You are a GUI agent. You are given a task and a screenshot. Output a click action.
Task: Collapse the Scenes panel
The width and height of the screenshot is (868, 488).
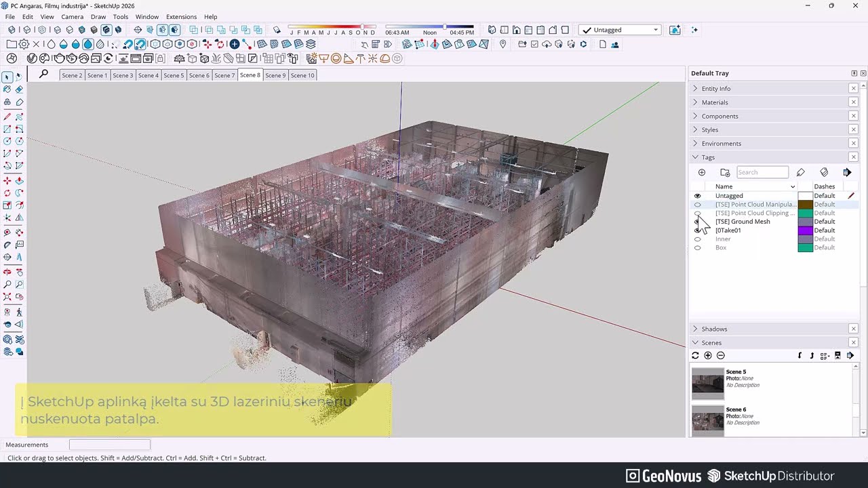pos(695,343)
